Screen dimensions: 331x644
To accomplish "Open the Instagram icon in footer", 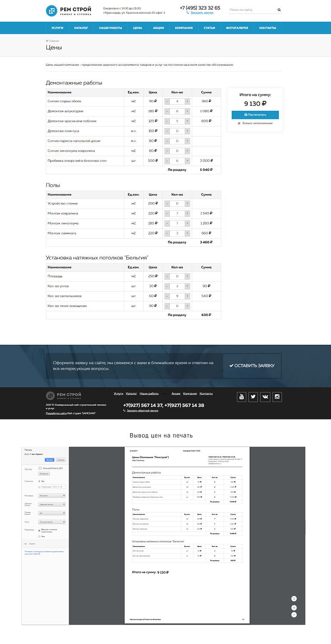I will (277, 397).
